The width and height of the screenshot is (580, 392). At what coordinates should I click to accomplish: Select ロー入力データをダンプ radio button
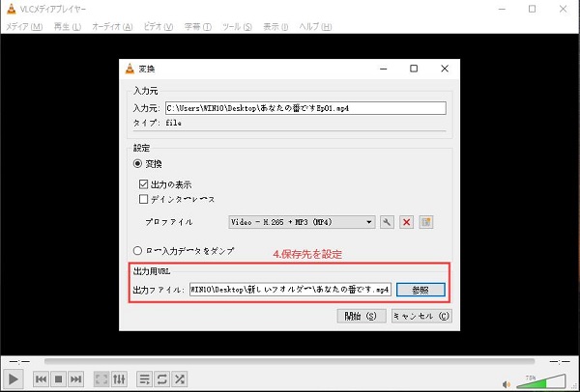click(x=137, y=251)
